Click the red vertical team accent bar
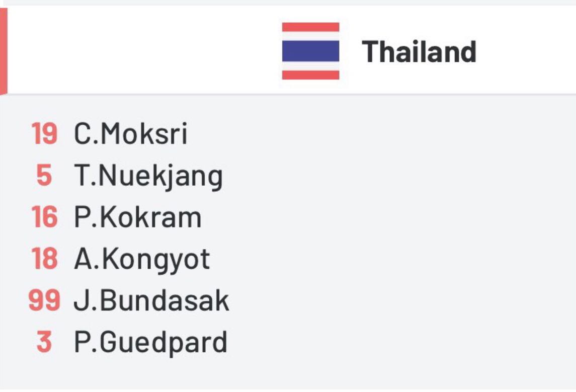576x392 pixels. click(4, 51)
